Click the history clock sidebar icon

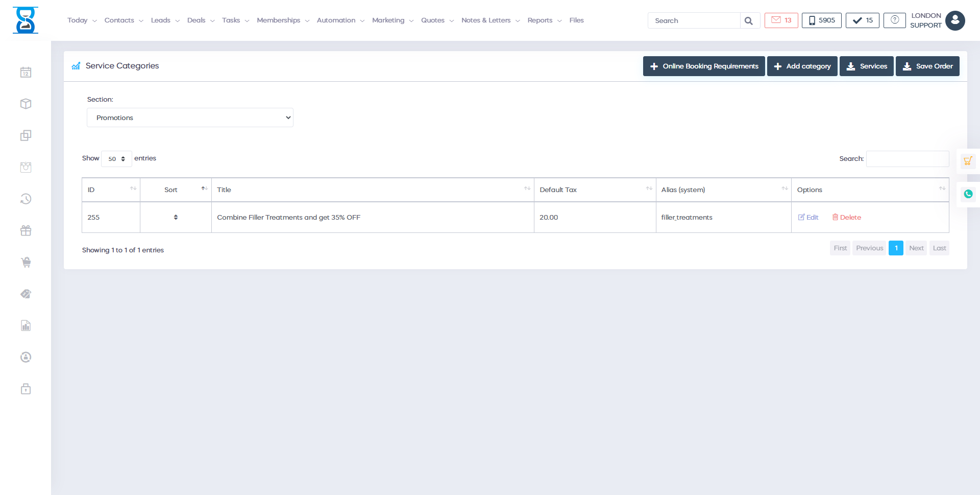coord(26,199)
